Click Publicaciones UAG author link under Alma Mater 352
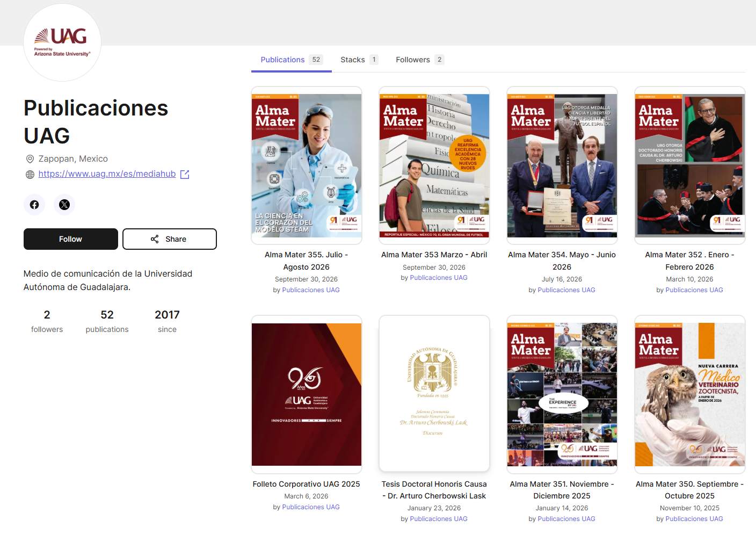The height and width of the screenshot is (542, 756). click(694, 290)
